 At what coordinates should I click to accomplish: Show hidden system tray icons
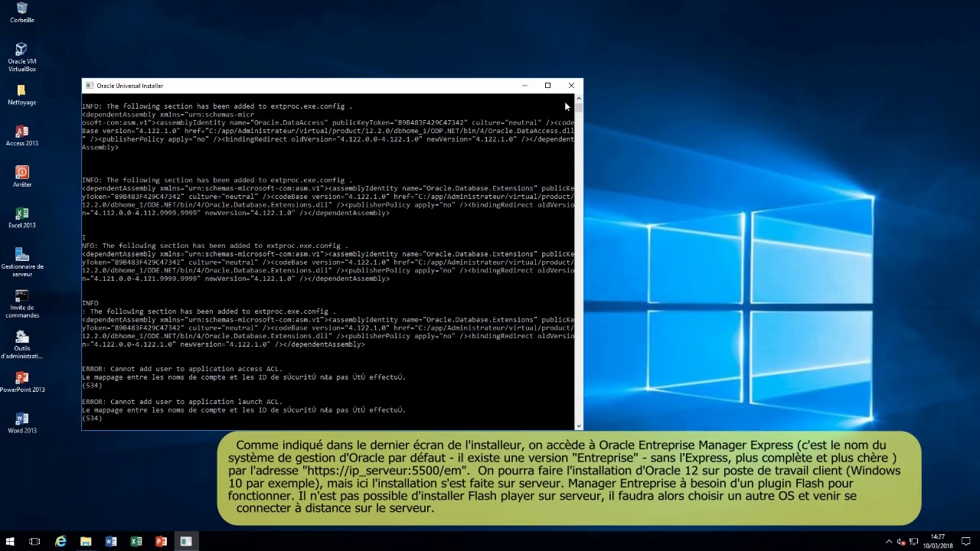pyautogui.click(x=889, y=541)
